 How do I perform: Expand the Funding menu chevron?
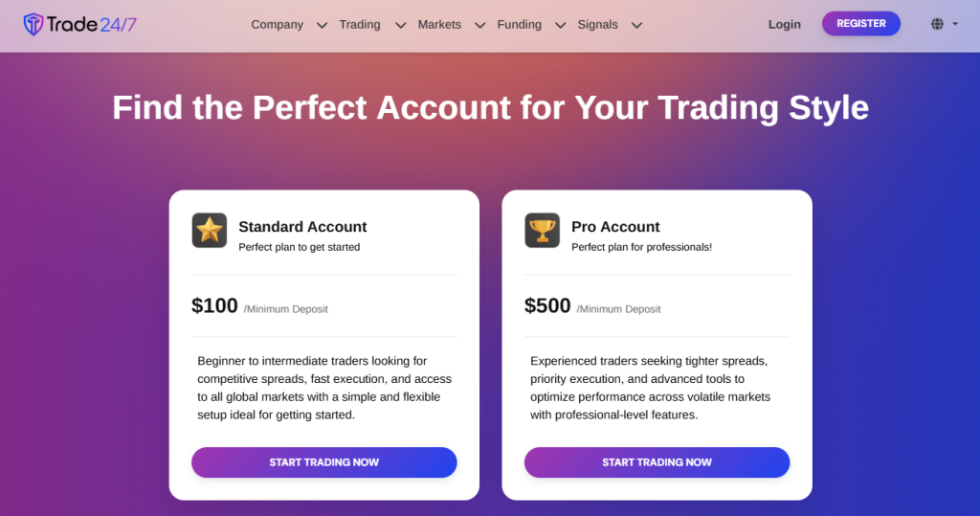pyautogui.click(x=560, y=25)
